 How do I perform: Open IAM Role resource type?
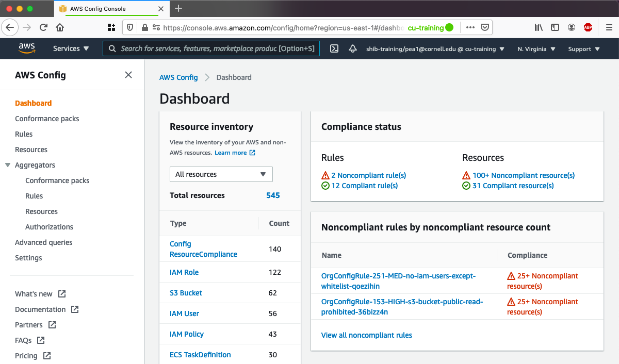click(x=184, y=272)
